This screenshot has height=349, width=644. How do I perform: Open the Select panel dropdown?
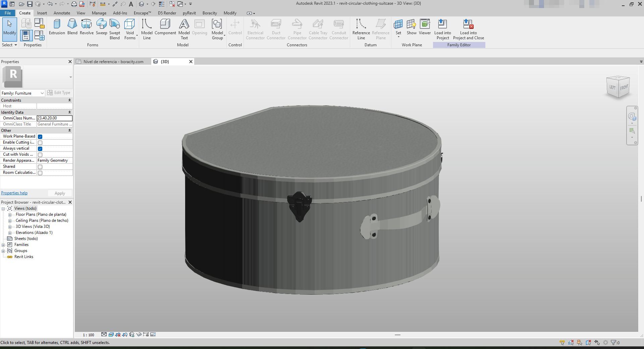point(9,45)
